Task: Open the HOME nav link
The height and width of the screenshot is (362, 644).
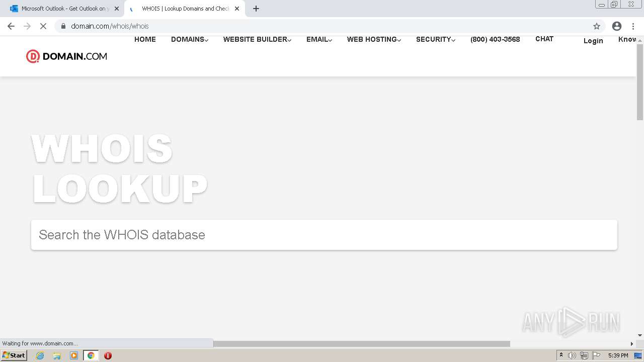Action: tap(145, 39)
